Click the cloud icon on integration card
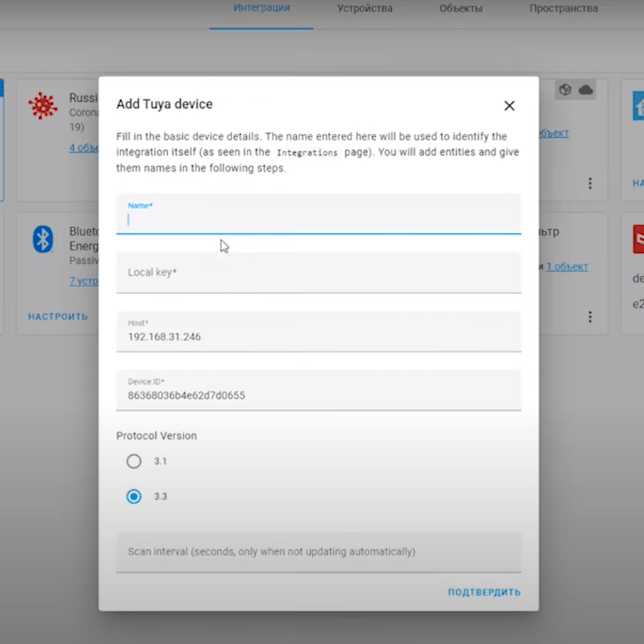This screenshot has width=644, height=644. [586, 90]
